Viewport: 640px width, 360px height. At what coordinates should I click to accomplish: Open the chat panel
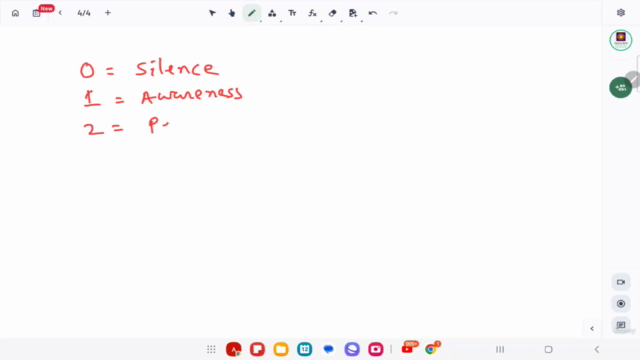point(621,325)
